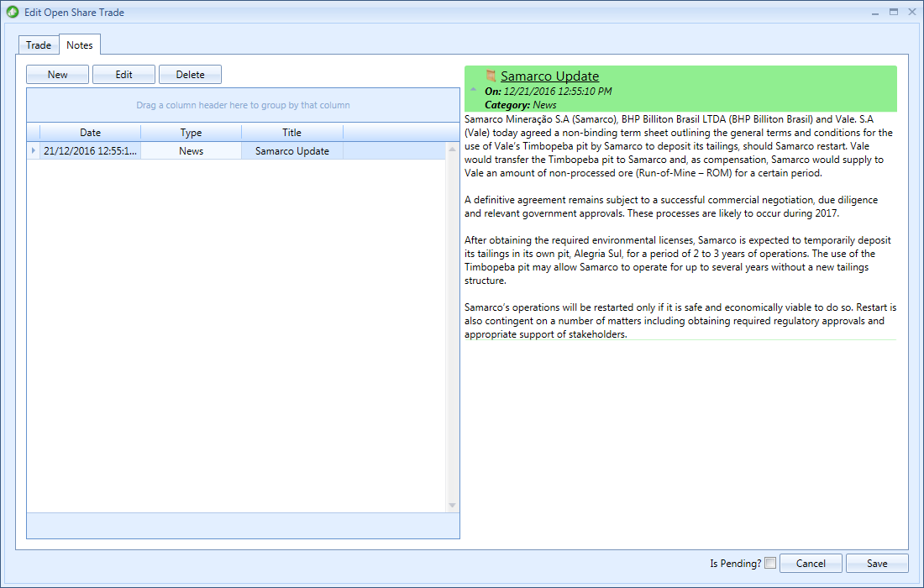The width and height of the screenshot is (924, 588).
Task: Minimize the Edit Open Share Trade window
Action: pos(875,13)
